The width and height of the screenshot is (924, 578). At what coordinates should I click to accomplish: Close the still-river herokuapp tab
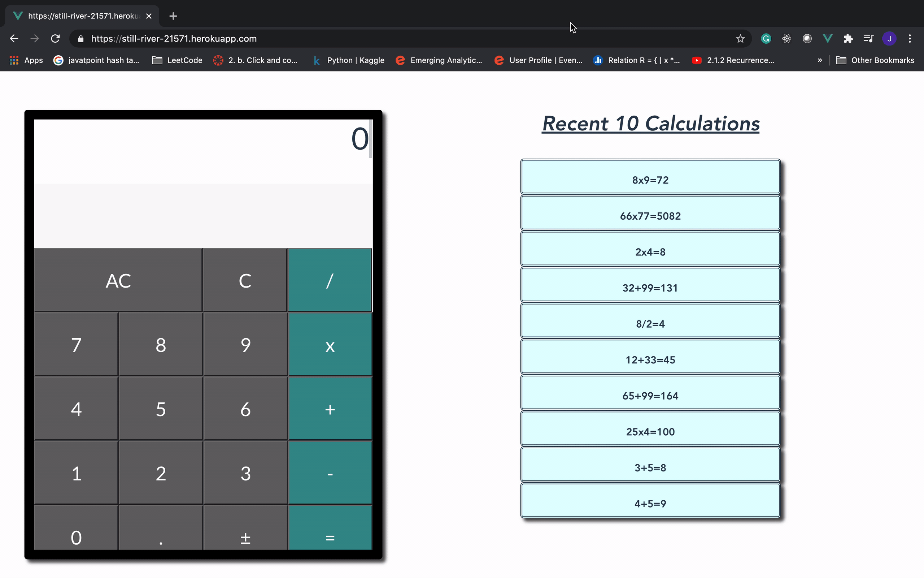[149, 16]
